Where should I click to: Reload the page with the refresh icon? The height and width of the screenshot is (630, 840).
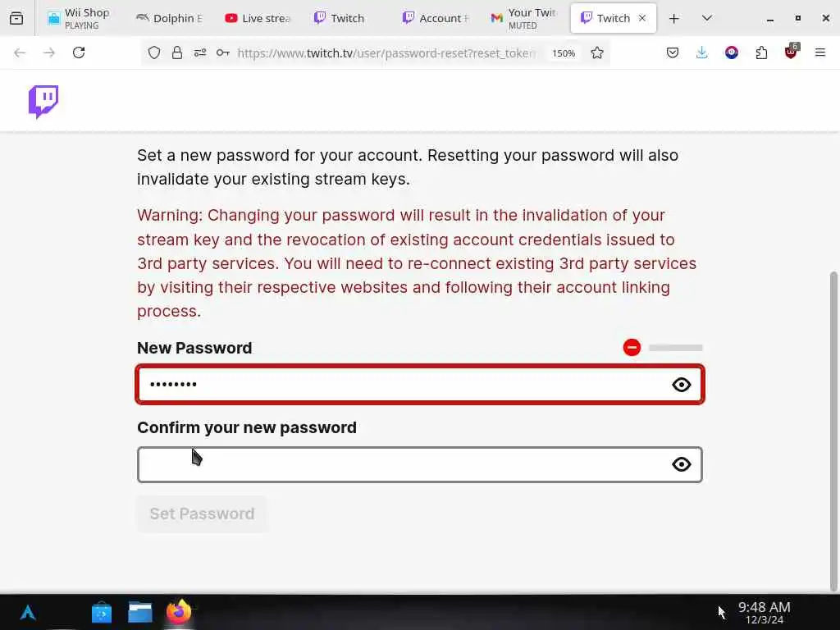[x=79, y=52]
